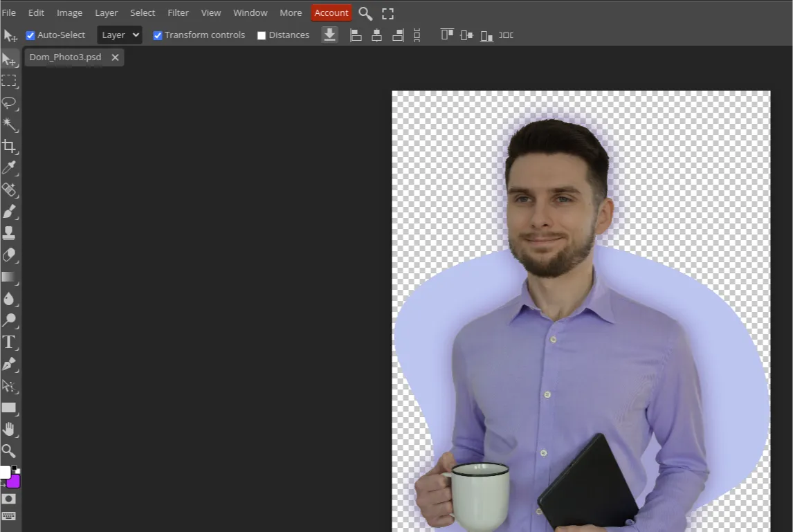Disable the Transform controls checkbox

click(157, 35)
